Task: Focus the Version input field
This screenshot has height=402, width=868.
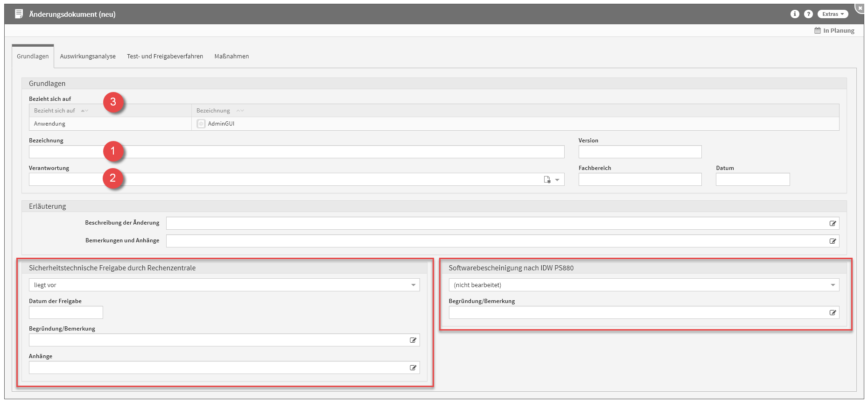Action: 640,152
